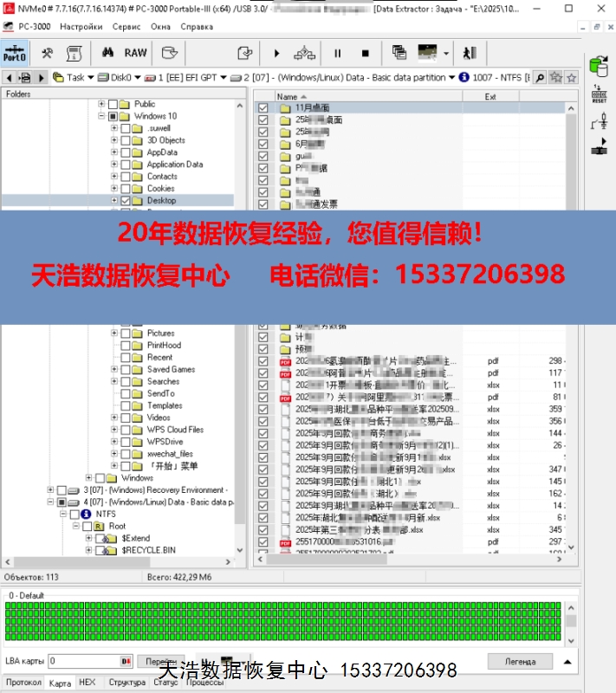This screenshot has height=693, width=616.
Task: Collapse the Windows 10 folder node
Action: 101,116
